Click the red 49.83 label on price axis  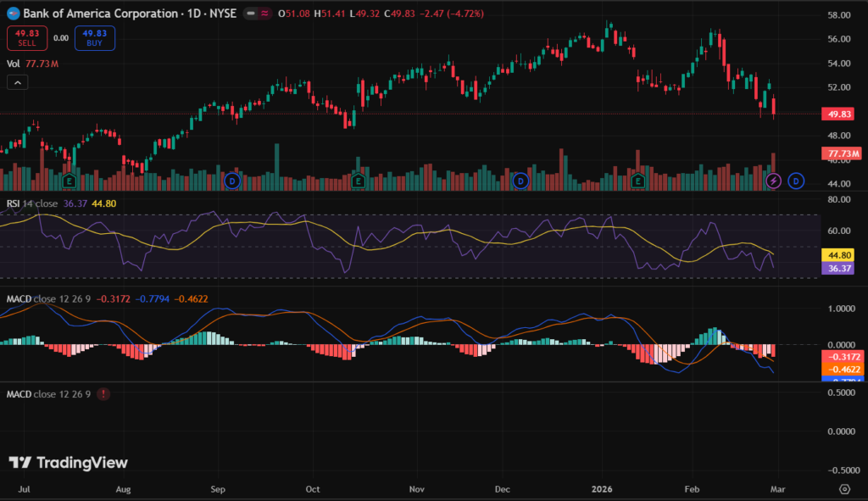tap(838, 114)
